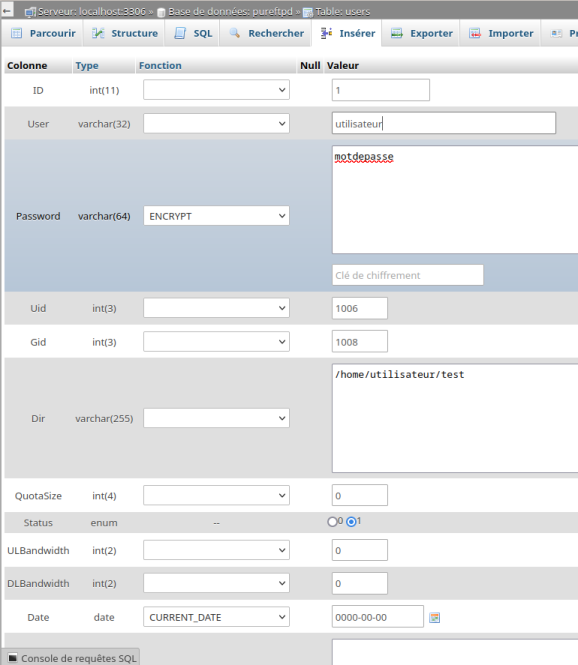This screenshot has height=665, width=578.
Task: Click the Uid value field containing 1006
Action: click(x=360, y=308)
